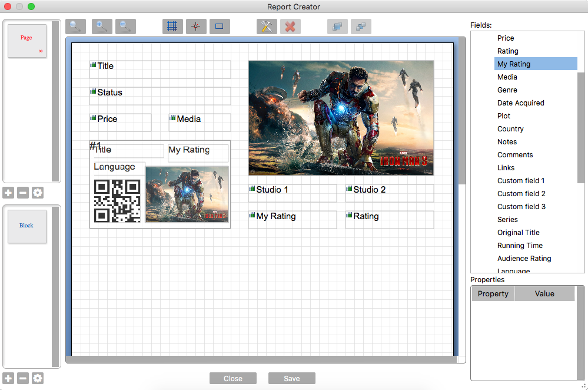Select the Block thumbnail
588x390 pixels.
coord(27,226)
